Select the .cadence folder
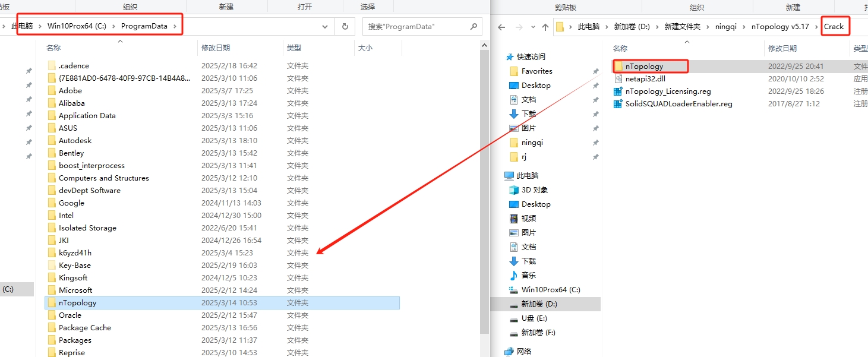The height and width of the screenshot is (357, 868). tap(74, 65)
